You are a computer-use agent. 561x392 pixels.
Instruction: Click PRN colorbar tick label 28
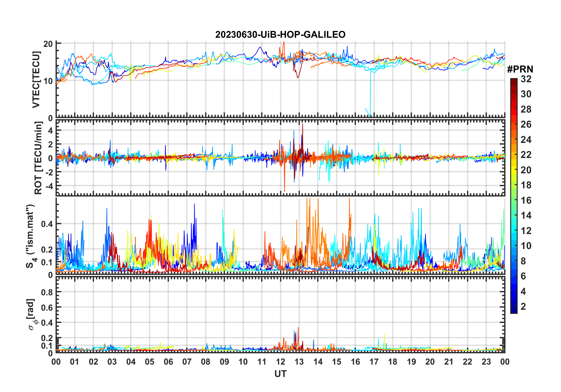pyautogui.click(x=526, y=109)
